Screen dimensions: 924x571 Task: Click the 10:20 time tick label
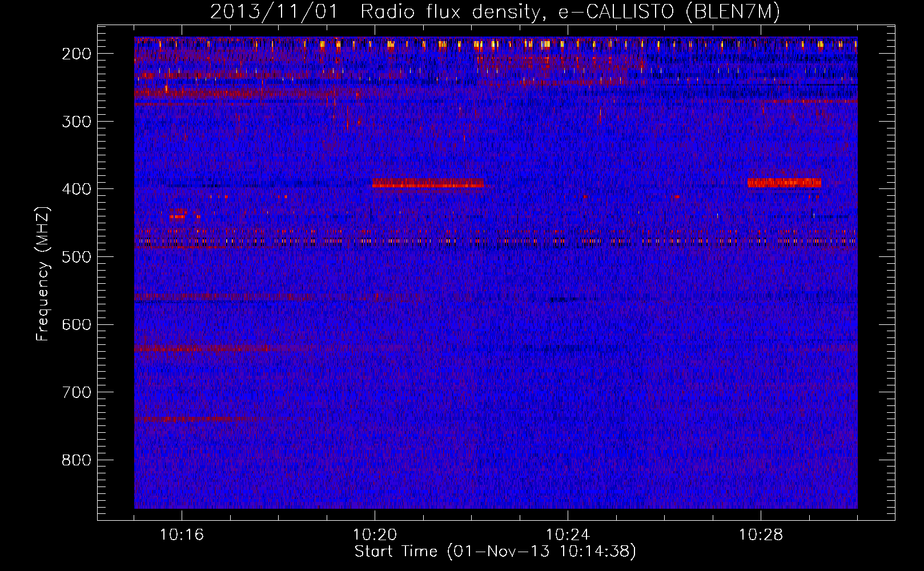pyautogui.click(x=375, y=535)
